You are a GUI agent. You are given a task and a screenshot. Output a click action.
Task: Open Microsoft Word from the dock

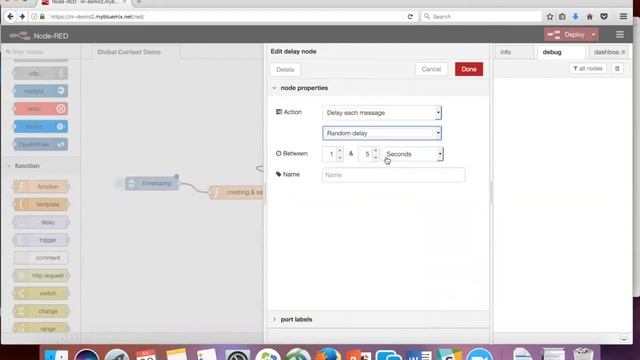[x=420, y=354]
